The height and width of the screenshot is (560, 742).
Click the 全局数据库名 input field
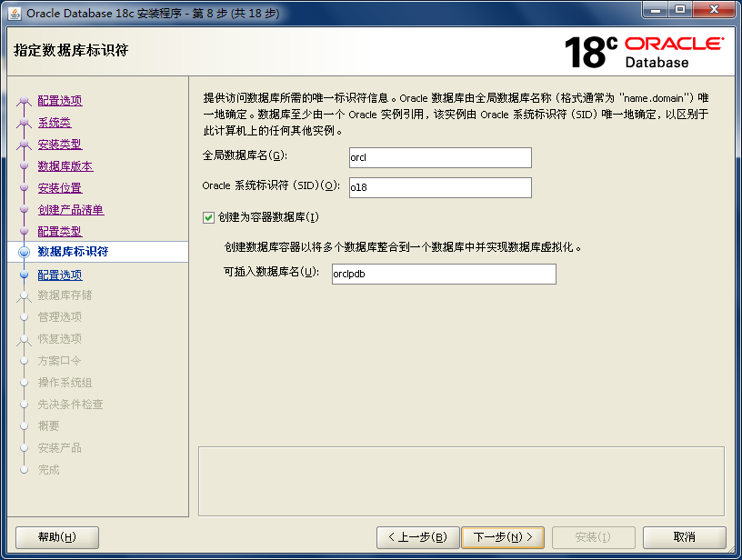tap(440, 157)
